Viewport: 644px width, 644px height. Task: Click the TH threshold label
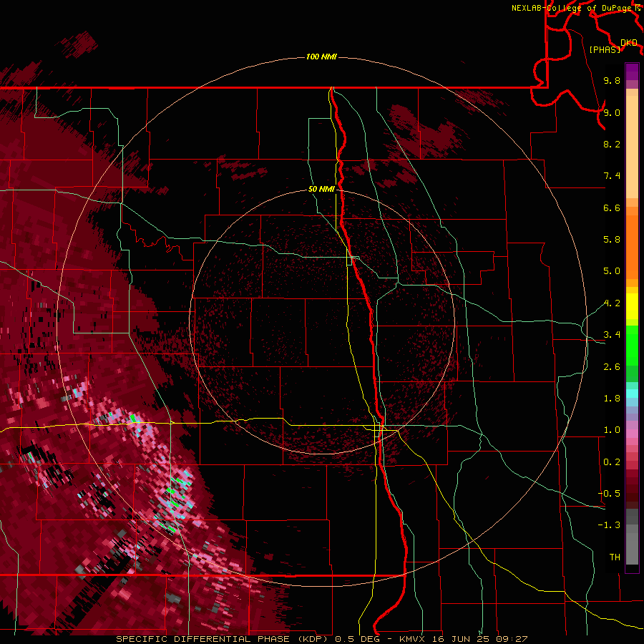click(615, 557)
